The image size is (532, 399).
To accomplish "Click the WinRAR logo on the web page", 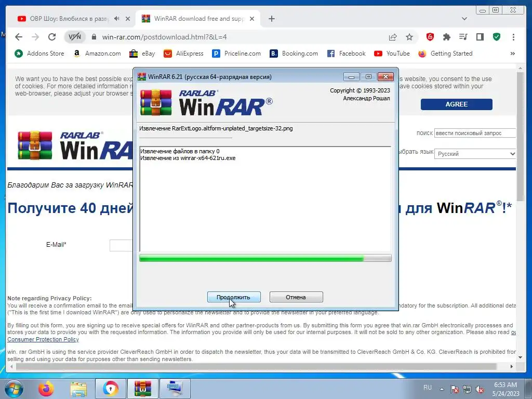I will [x=75, y=145].
